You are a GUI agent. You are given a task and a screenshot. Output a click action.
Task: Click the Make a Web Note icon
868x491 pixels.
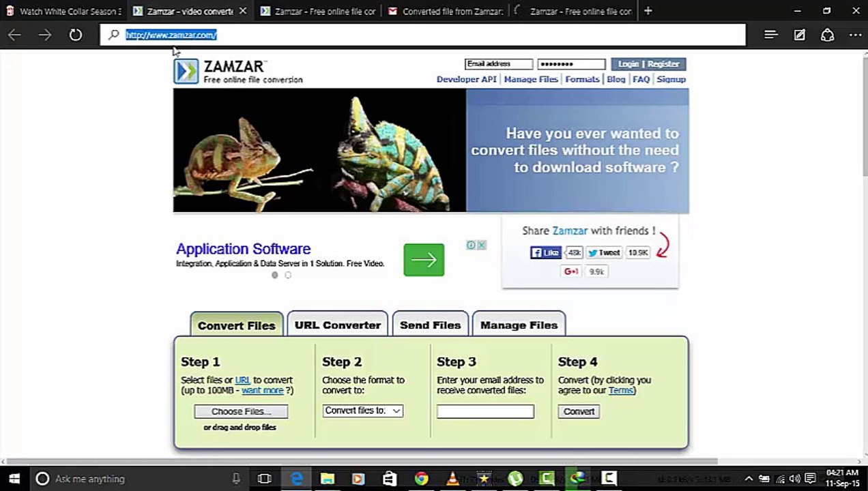pos(799,35)
